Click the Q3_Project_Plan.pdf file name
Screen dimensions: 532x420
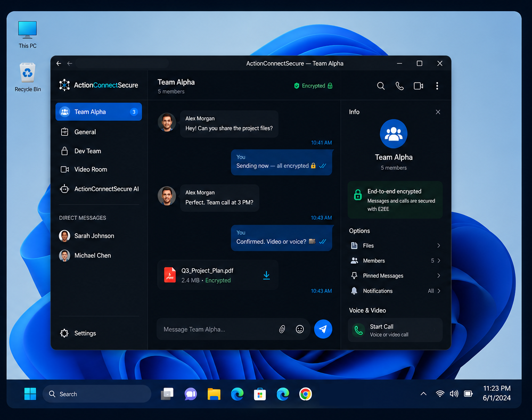click(207, 270)
